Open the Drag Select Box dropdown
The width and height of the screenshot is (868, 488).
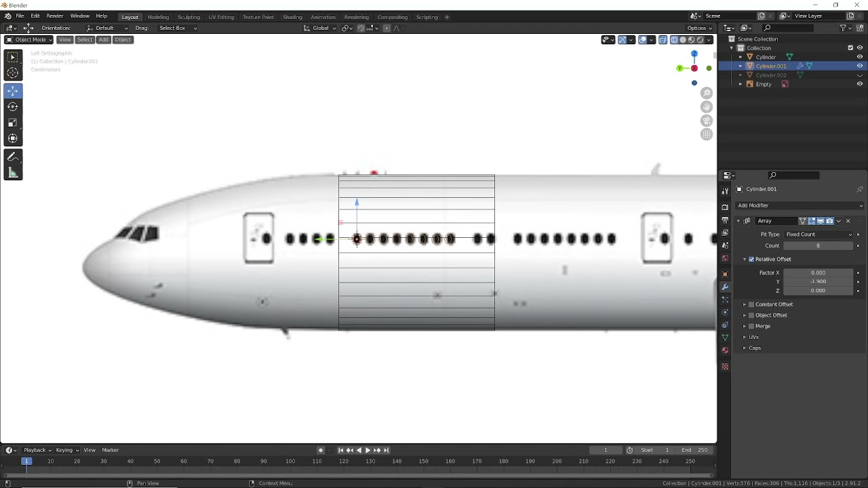(x=178, y=28)
